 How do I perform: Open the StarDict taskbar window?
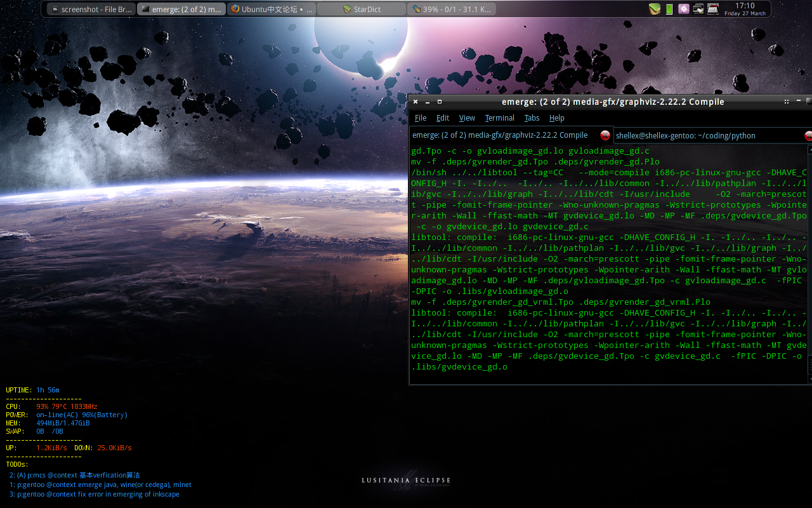click(362, 10)
